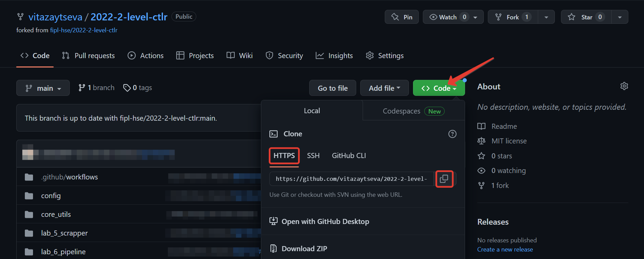This screenshot has width=644, height=259.
Task: Open the Security tab
Action: click(284, 56)
